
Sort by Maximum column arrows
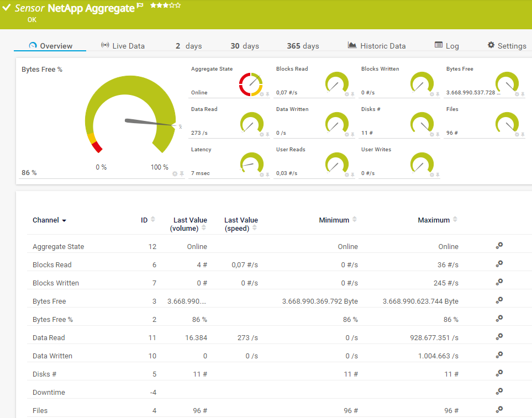pyautogui.click(x=455, y=220)
